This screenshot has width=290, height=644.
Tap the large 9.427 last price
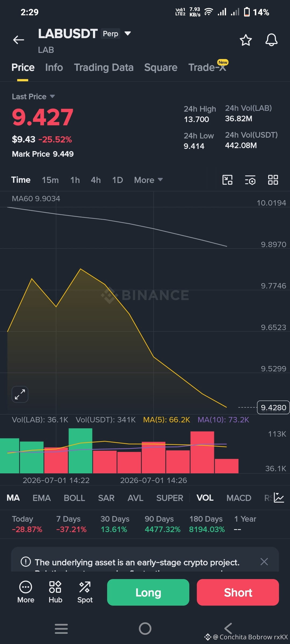(x=42, y=117)
